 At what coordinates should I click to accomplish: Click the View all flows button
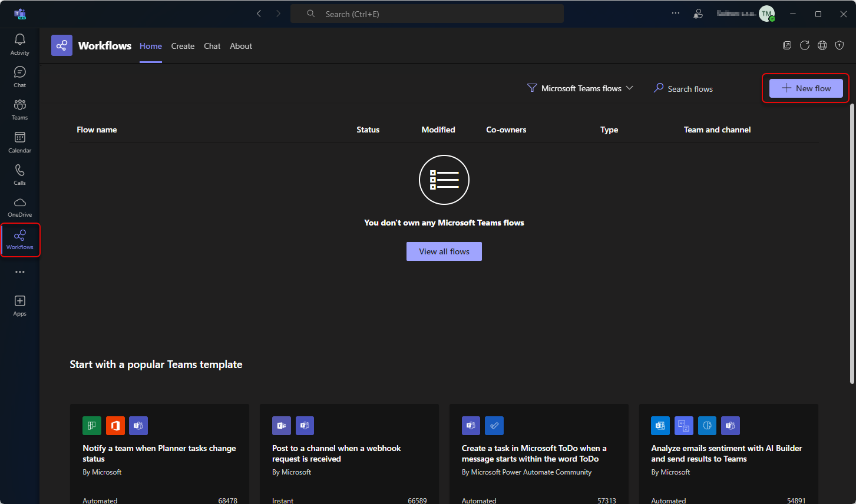tap(444, 251)
